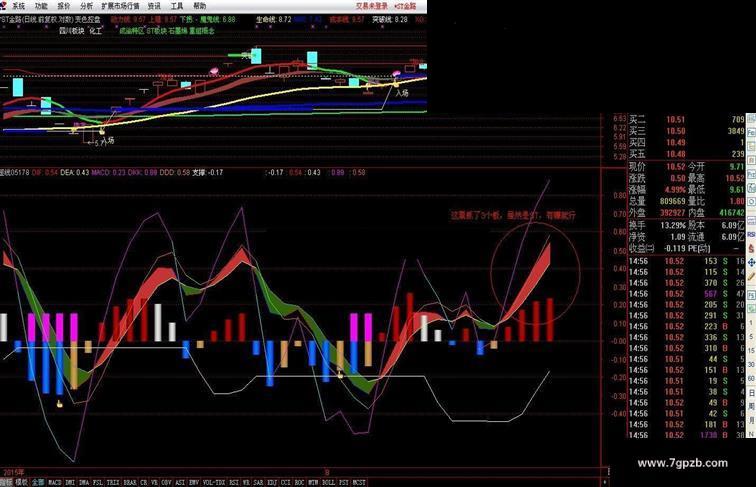This screenshot has width=756, height=487.
Task: Click the 买五 price 10.48
Action: [675, 154]
